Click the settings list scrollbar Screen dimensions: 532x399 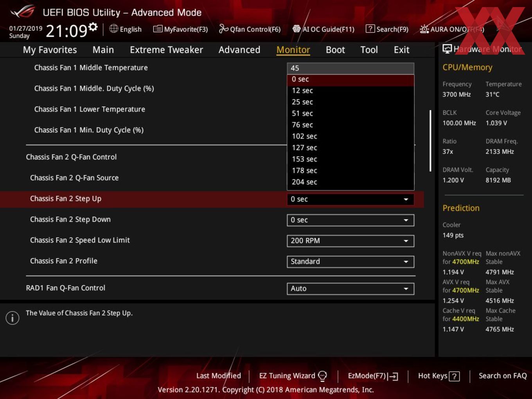[430, 141]
